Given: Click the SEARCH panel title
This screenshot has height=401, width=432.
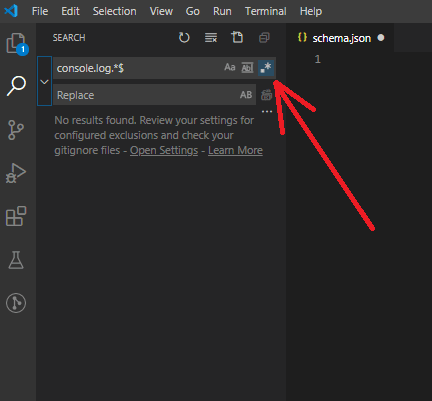Looking at the screenshot, I should pos(69,38).
